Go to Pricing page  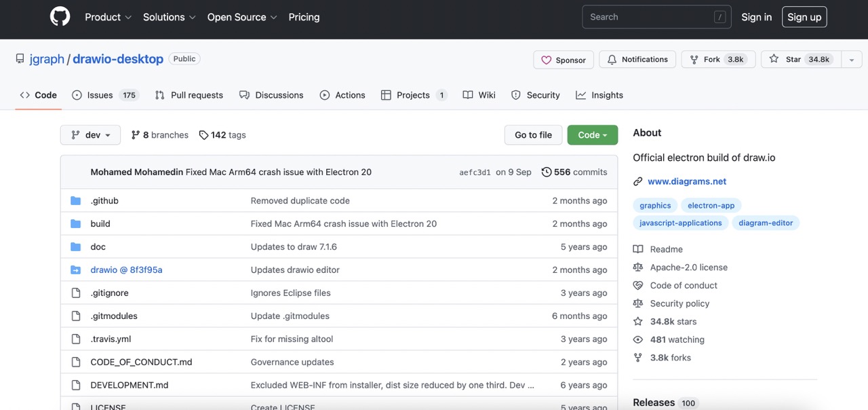304,17
